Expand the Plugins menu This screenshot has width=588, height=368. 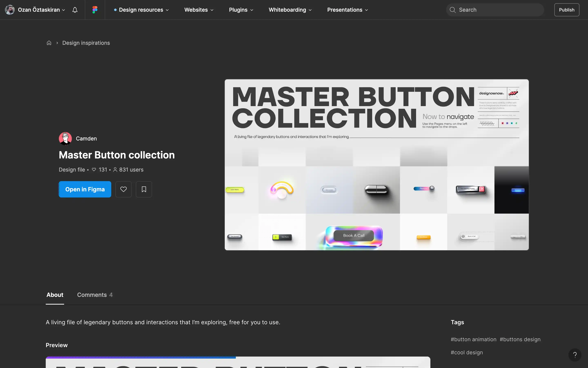[x=241, y=10]
